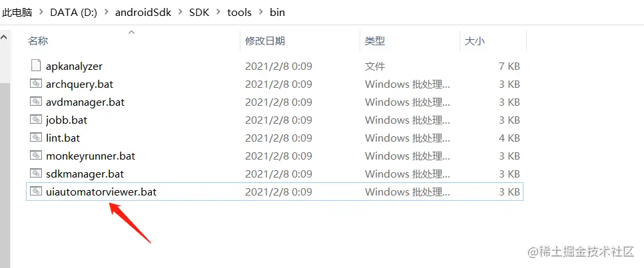Click the up arrow of the left scrollbar
The image size is (644, 268).
4,37
